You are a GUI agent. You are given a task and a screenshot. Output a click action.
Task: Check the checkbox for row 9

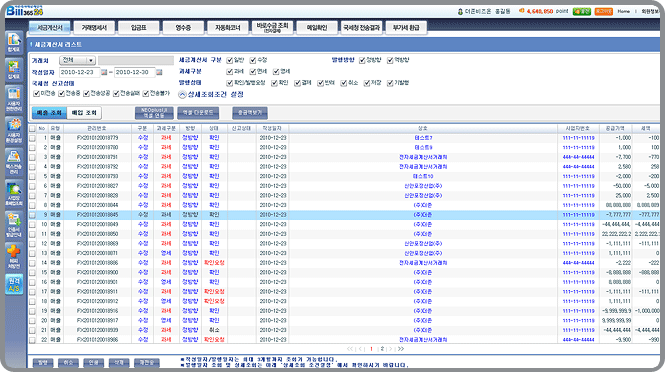coord(33,215)
